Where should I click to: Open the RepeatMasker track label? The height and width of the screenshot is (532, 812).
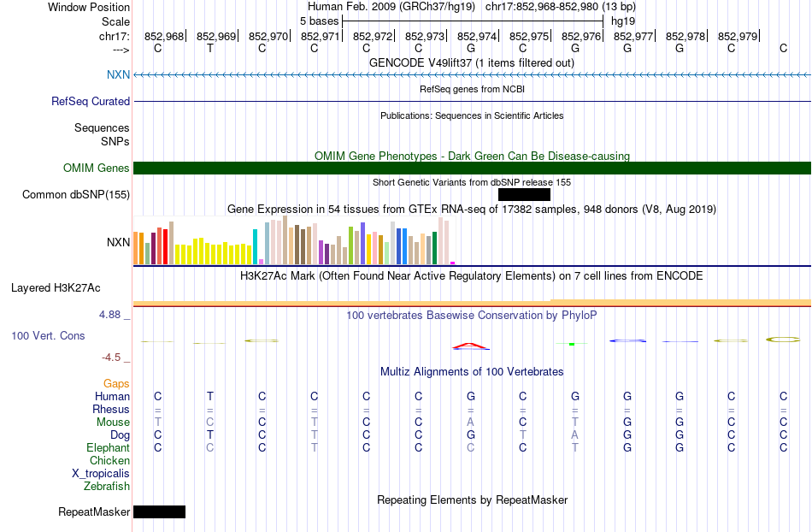[x=94, y=511]
